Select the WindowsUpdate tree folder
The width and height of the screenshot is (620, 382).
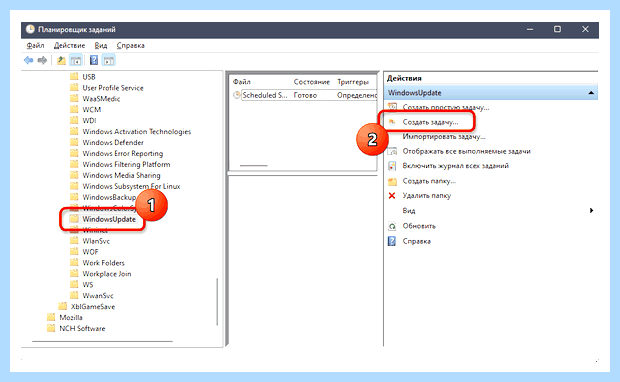point(109,219)
